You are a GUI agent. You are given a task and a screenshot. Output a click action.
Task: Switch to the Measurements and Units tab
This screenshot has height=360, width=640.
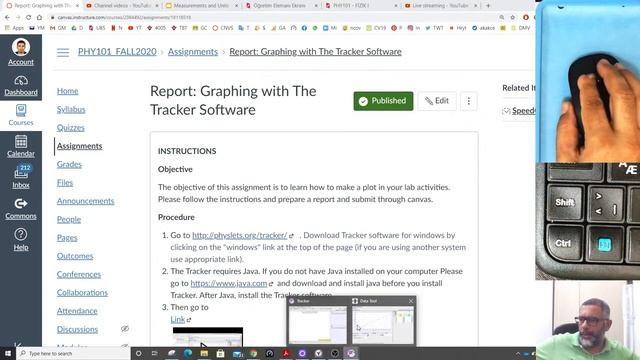click(x=202, y=6)
